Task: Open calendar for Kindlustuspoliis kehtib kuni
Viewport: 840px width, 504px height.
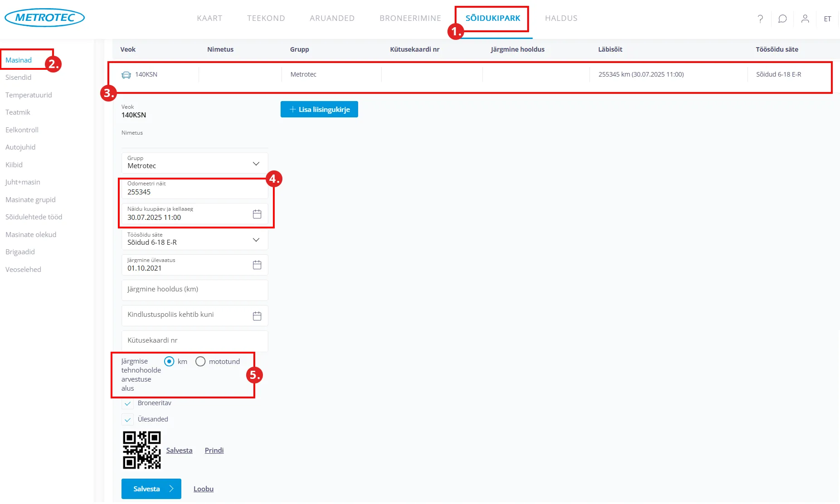Action: click(257, 316)
